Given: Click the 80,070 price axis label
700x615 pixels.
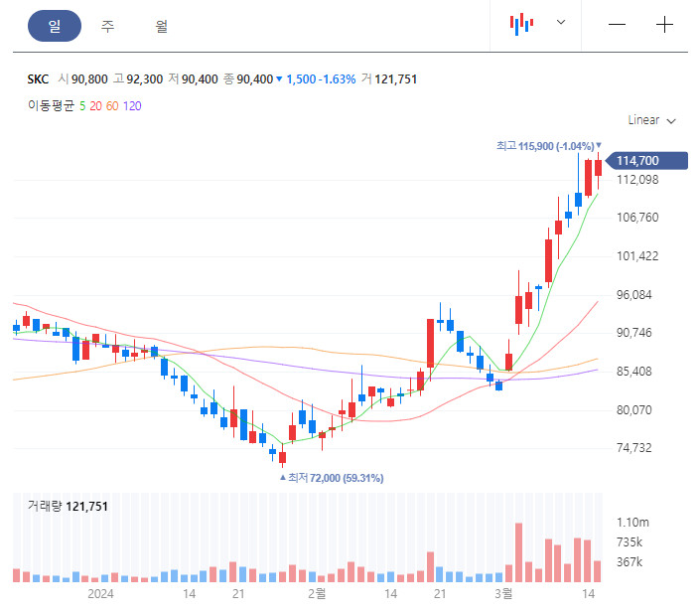Looking at the screenshot, I should [x=633, y=410].
